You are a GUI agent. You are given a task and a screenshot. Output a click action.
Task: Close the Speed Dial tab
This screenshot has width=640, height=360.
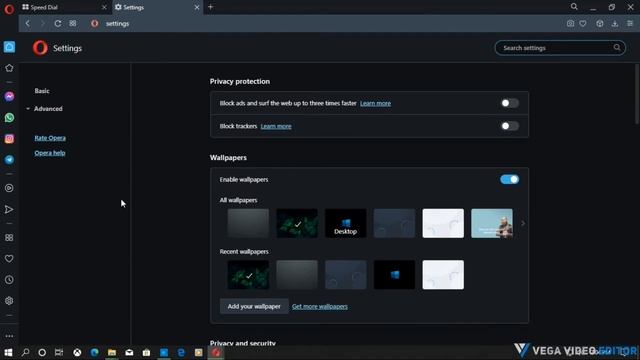[104, 7]
